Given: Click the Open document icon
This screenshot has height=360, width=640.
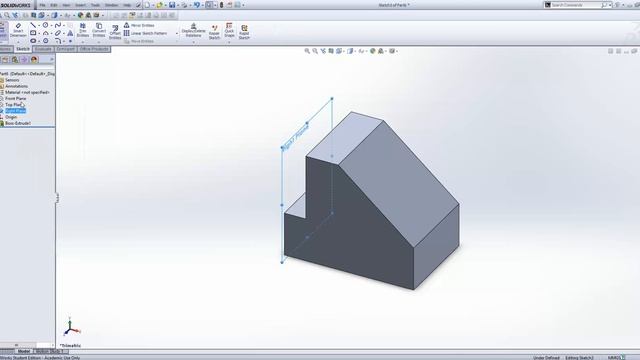Looking at the screenshot, I should pos(160,5).
